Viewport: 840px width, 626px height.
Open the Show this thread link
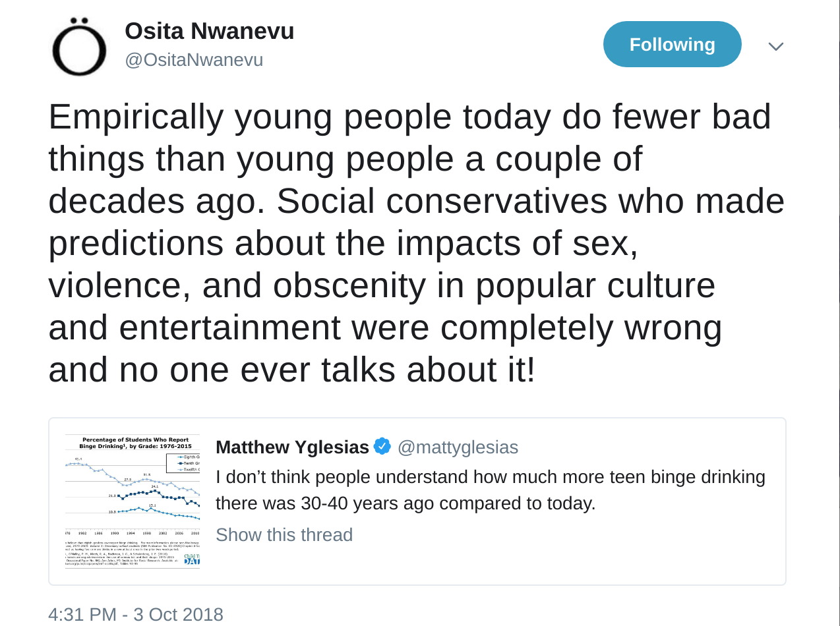click(284, 534)
